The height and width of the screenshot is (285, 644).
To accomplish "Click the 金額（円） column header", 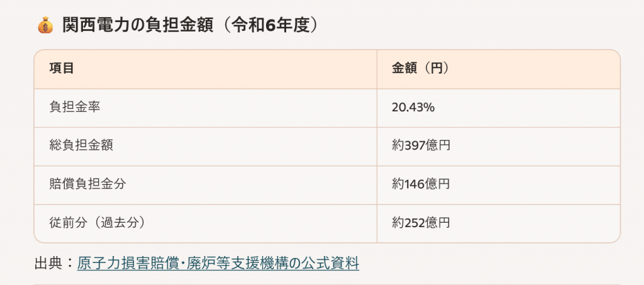I will 421,69.
